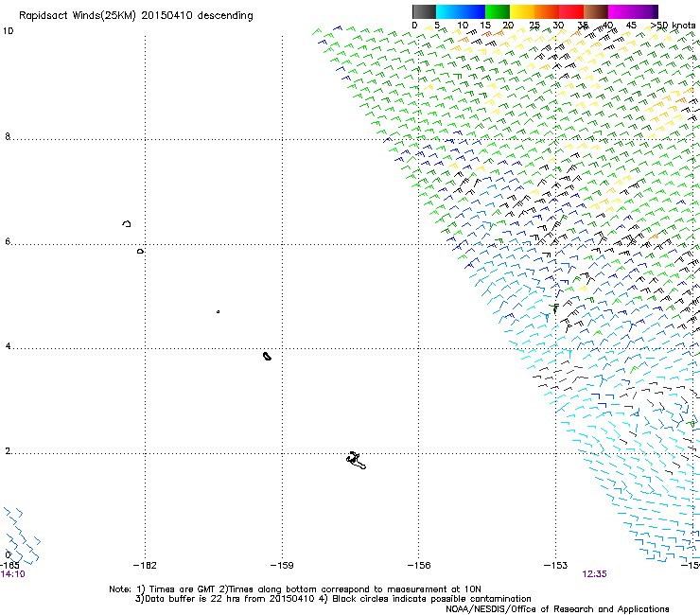Screen dimensions: 700x615
Task: Click the dark blue segment of the speed bar
Action: pyautogui.click(x=473, y=11)
